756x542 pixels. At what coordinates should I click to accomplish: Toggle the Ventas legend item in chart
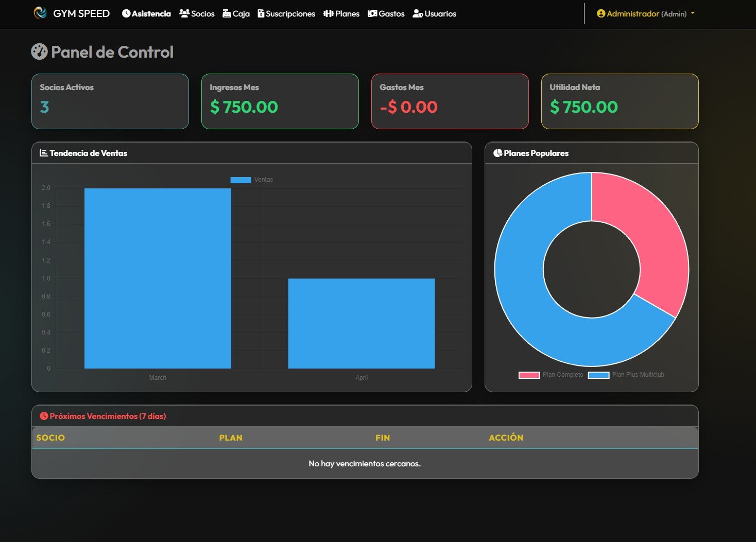(x=252, y=180)
